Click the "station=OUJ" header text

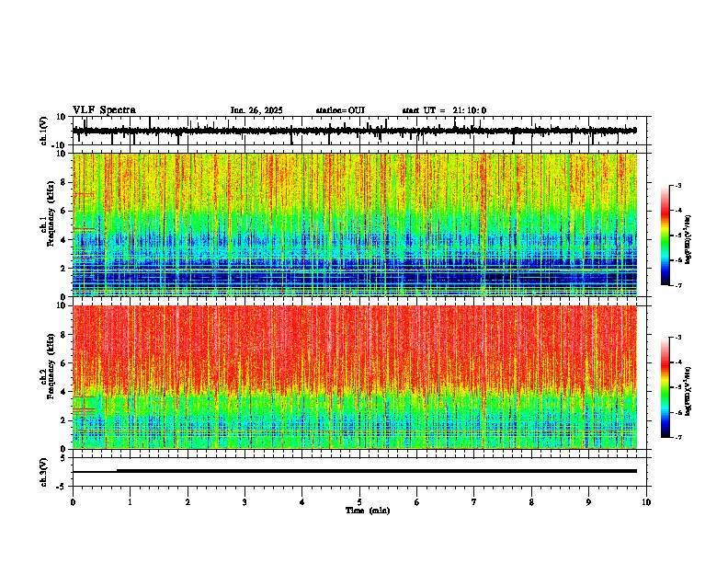pyautogui.click(x=340, y=110)
